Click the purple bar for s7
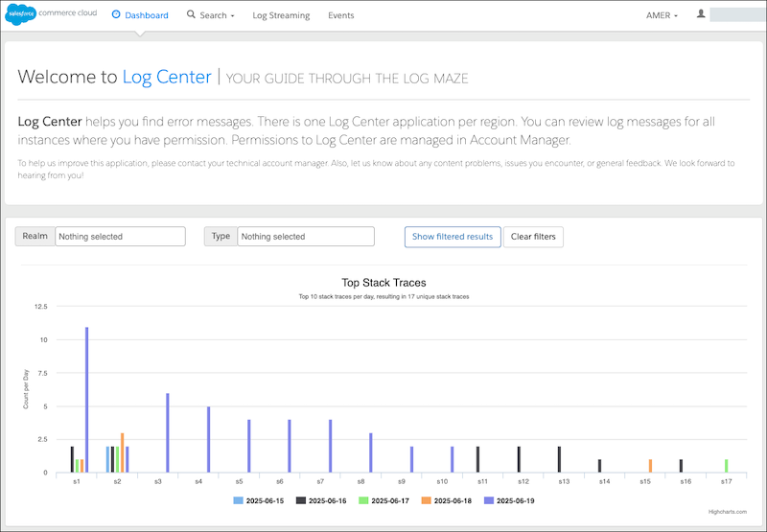The height and width of the screenshot is (532, 767). tap(330, 447)
